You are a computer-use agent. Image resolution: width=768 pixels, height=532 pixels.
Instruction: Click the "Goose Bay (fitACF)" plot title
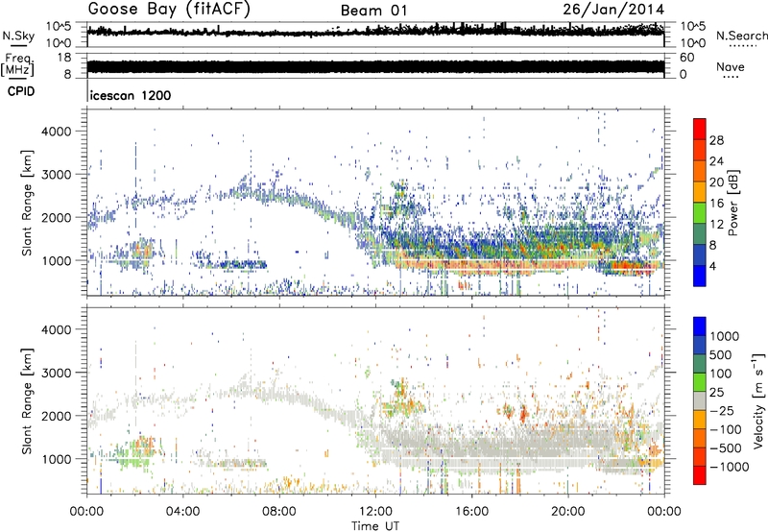tap(169, 9)
